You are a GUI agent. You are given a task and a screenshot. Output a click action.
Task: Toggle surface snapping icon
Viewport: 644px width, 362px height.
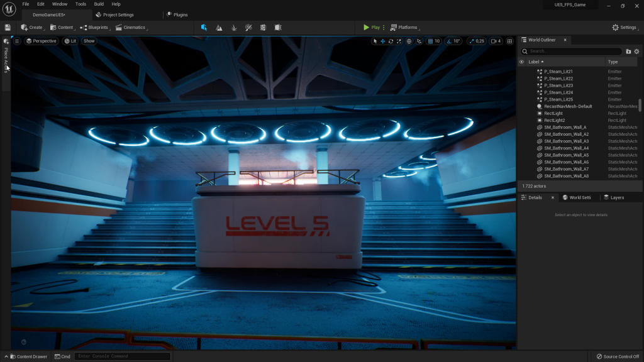(419, 41)
